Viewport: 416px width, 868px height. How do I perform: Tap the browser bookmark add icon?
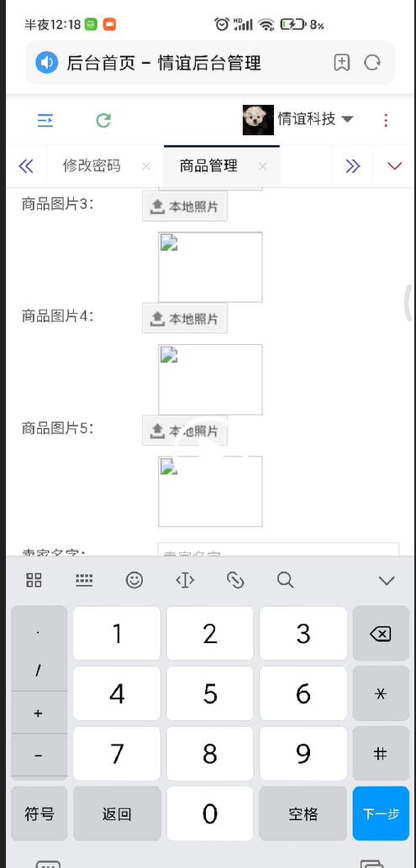coord(342,63)
